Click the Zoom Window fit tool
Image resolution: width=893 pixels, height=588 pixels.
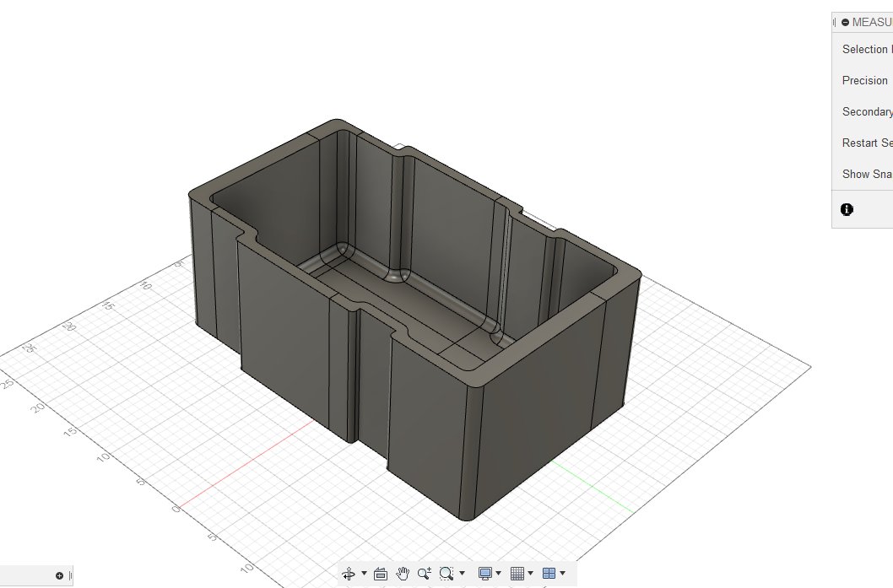point(446,574)
